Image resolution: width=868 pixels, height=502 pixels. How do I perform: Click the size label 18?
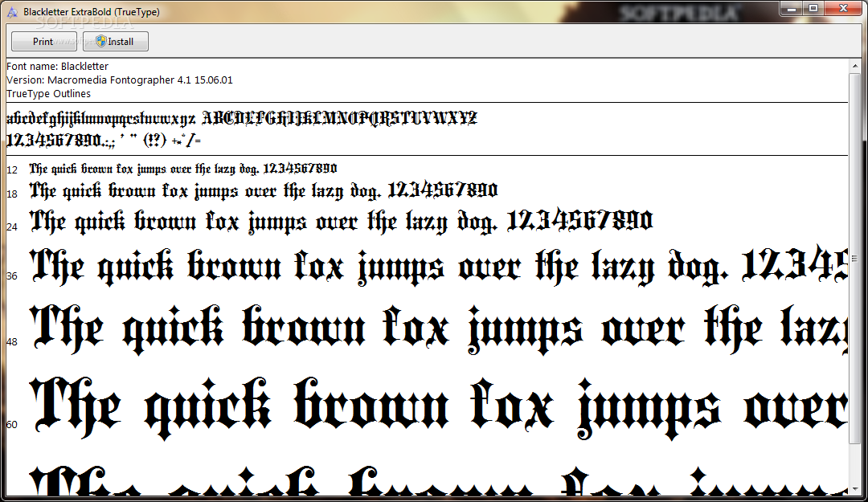[12, 194]
